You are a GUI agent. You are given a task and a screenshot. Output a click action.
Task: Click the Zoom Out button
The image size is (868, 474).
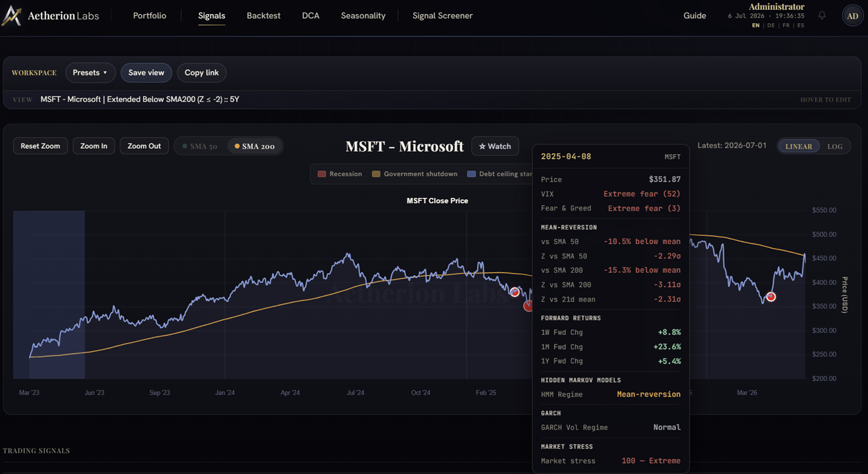click(x=144, y=146)
